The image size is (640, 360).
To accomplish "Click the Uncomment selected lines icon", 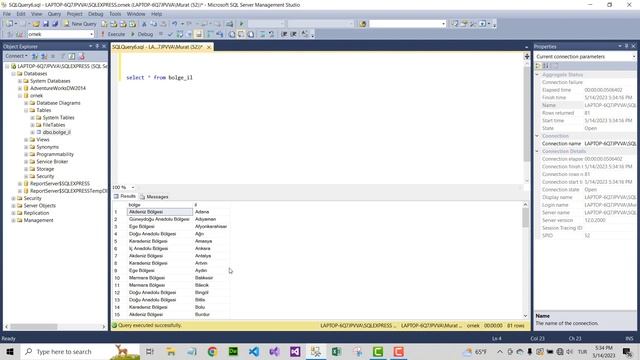I will (271, 34).
